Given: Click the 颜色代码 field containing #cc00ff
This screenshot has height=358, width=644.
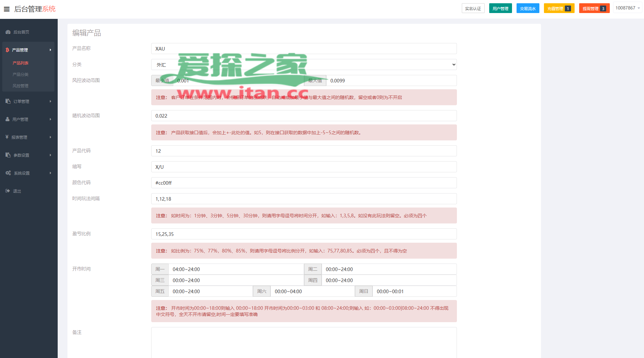Looking at the screenshot, I should 304,183.
